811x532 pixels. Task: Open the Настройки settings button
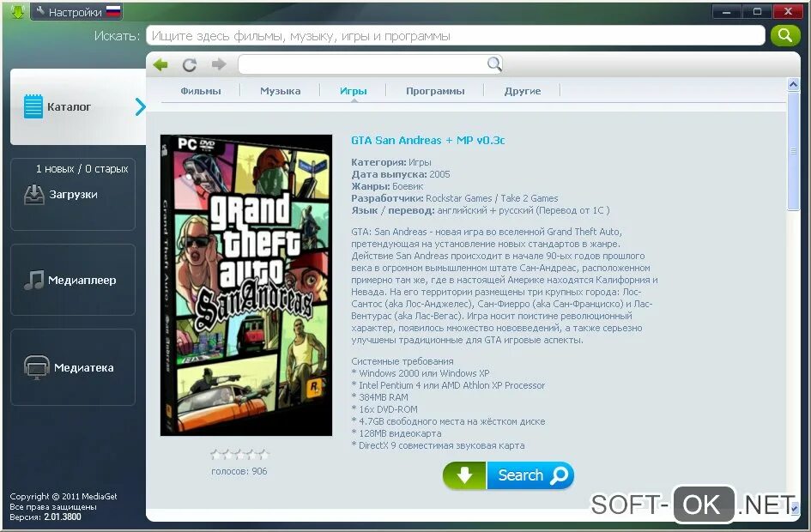pyautogui.click(x=76, y=12)
